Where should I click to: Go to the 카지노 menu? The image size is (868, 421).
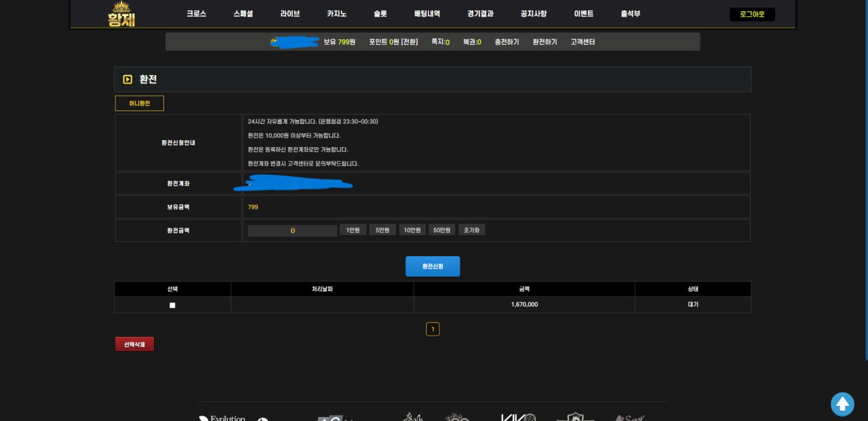(336, 14)
